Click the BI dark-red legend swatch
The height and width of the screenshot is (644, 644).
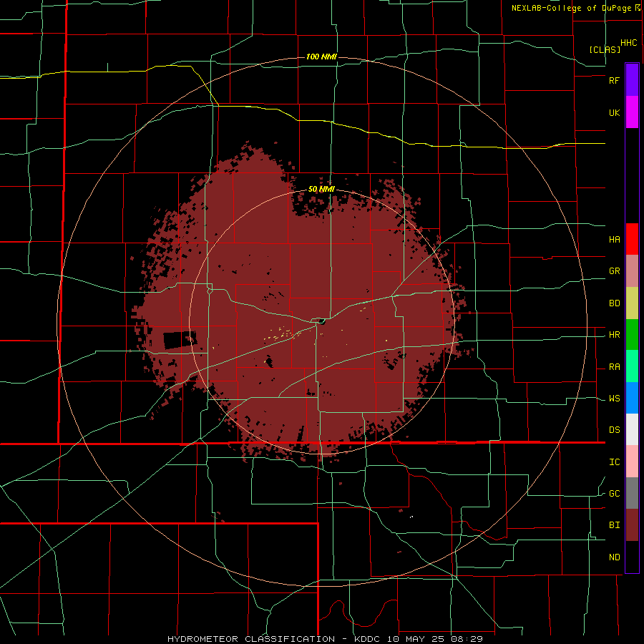632,525
